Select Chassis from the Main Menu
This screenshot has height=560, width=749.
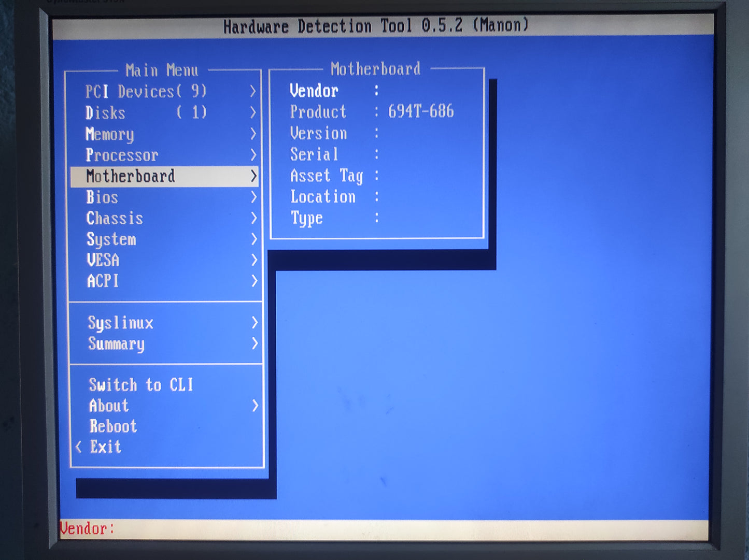[x=115, y=218]
